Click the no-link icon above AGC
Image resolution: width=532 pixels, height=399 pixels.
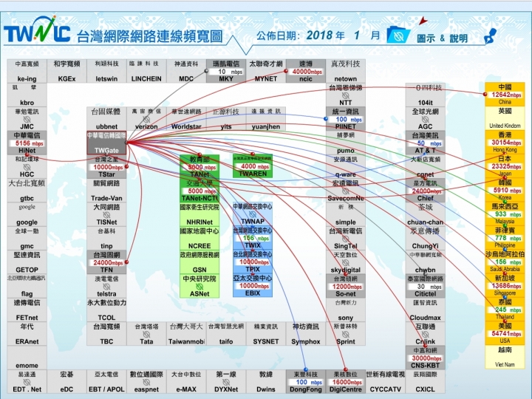click(425, 119)
